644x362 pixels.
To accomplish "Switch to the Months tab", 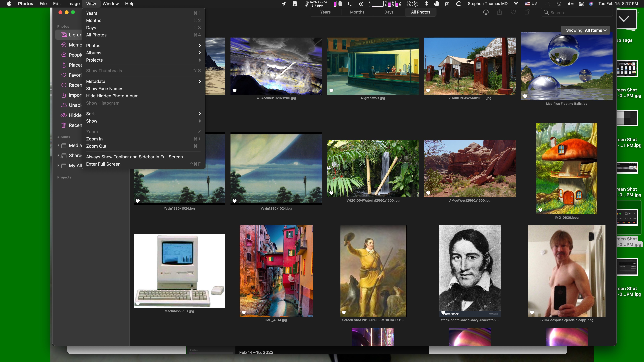I will [357, 12].
